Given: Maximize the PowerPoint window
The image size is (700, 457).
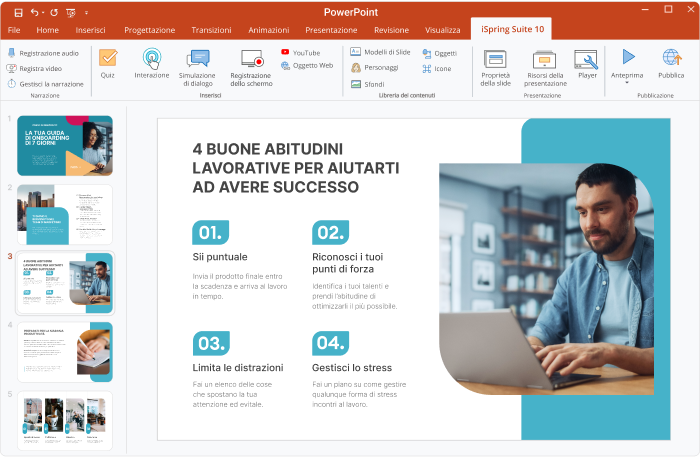Looking at the screenshot, I should 668,9.
